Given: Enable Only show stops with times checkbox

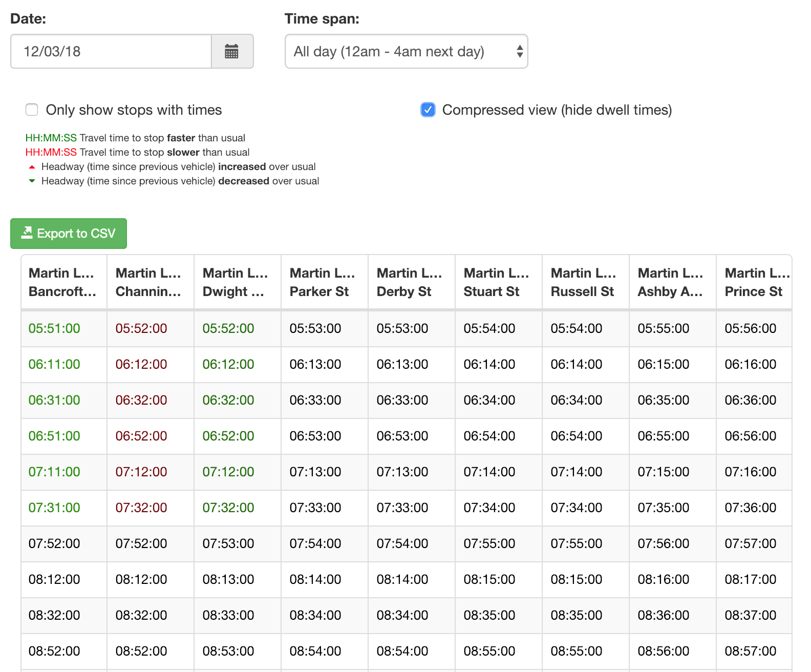Looking at the screenshot, I should tap(32, 110).
